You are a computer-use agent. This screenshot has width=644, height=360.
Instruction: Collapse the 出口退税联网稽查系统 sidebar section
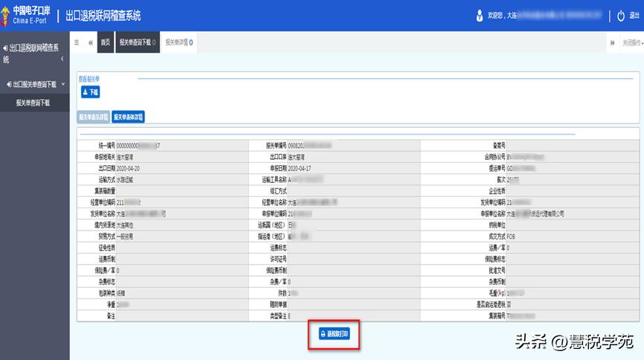(63, 58)
